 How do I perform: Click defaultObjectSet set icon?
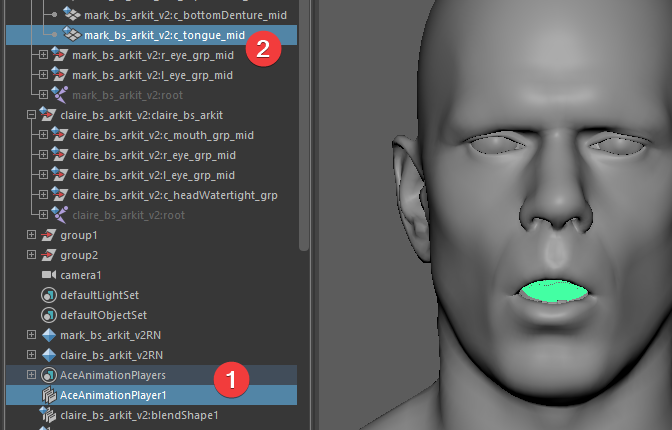(49, 315)
